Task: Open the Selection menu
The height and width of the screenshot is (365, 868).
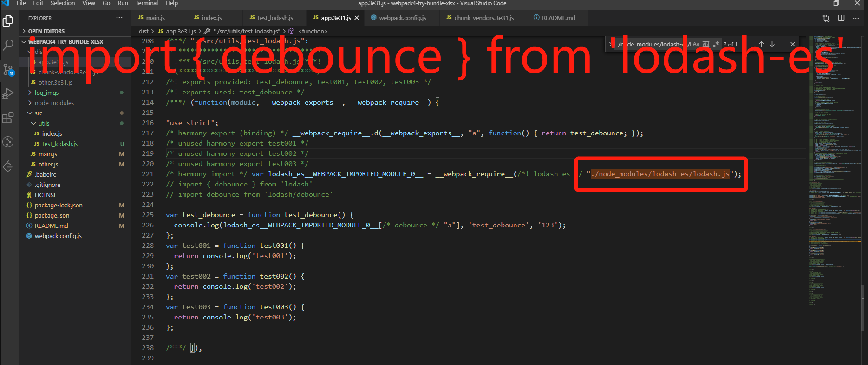Action: tap(63, 3)
